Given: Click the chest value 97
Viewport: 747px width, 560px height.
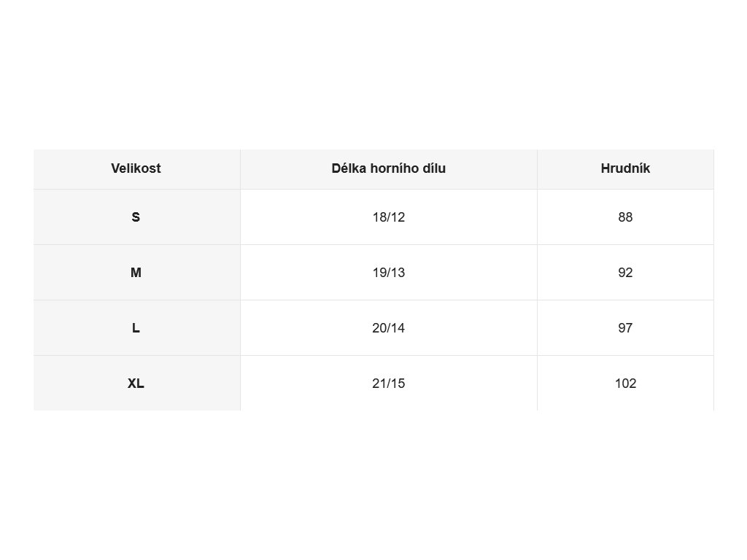Looking at the screenshot, I should pos(625,328).
